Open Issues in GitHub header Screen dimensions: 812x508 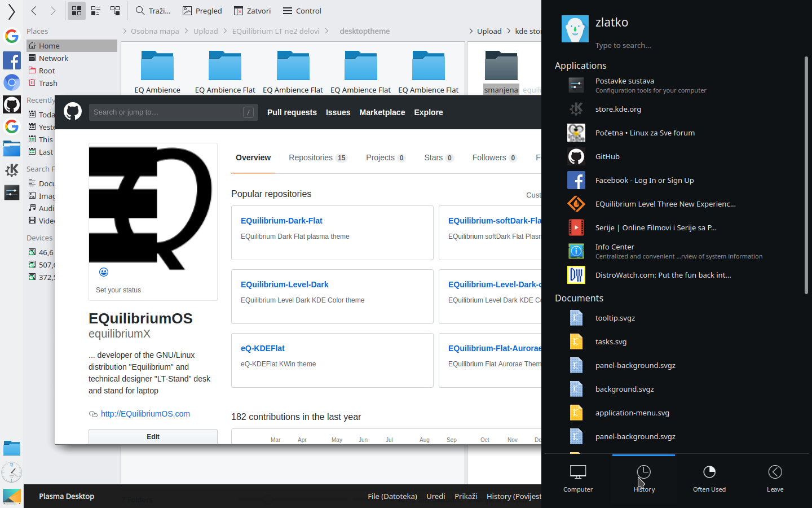click(338, 112)
